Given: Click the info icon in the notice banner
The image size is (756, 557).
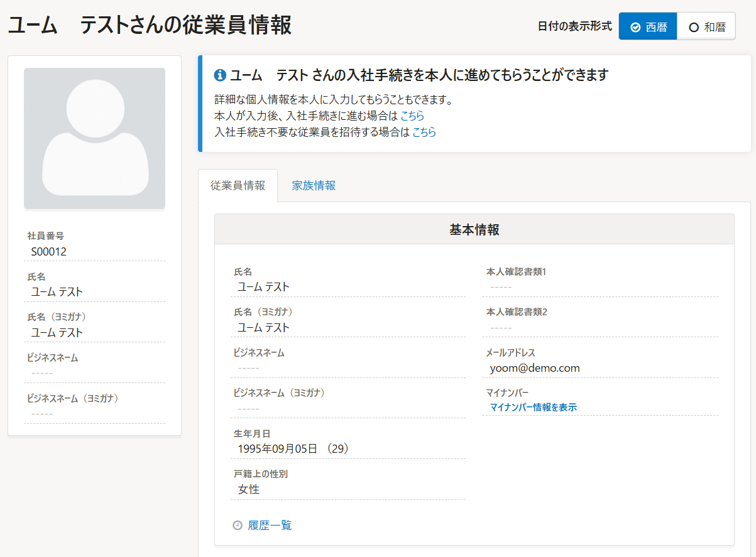Looking at the screenshot, I should [x=220, y=75].
